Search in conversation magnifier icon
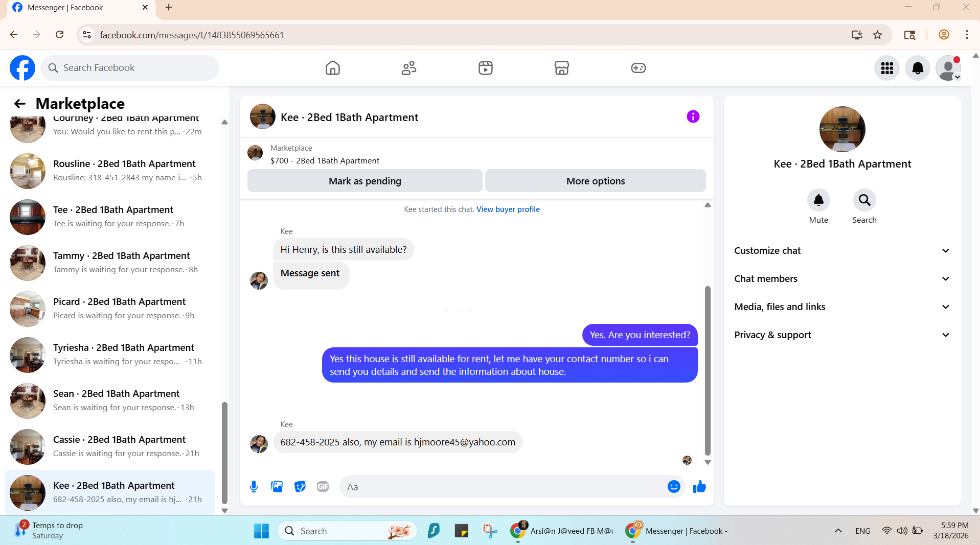The height and width of the screenshot is (545, 980). point(864,200)
